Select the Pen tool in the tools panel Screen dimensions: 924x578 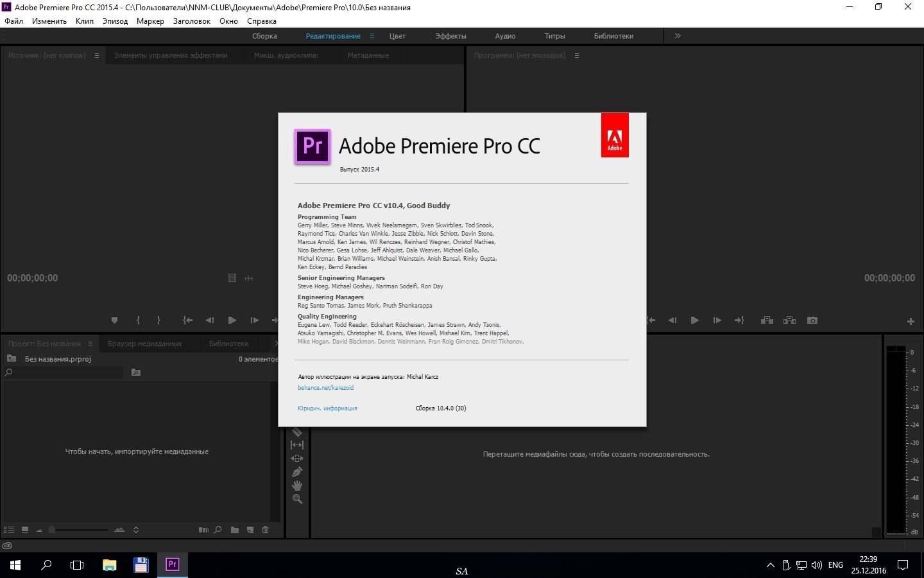click(297, 472)
